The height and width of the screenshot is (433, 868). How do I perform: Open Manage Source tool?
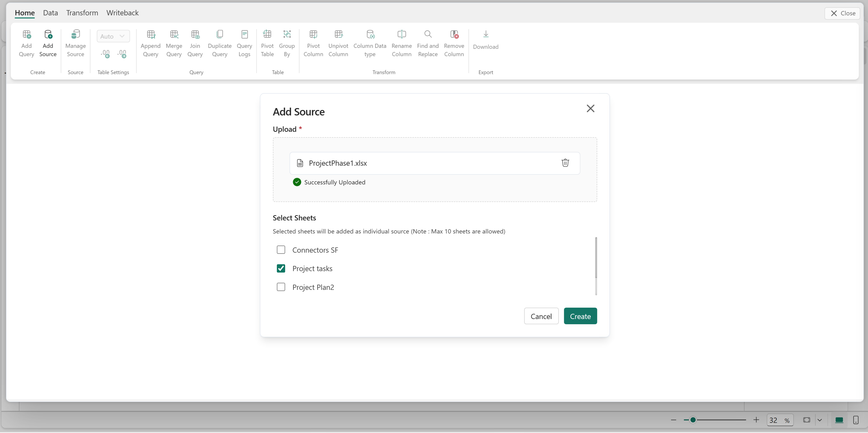pos(75,35)
